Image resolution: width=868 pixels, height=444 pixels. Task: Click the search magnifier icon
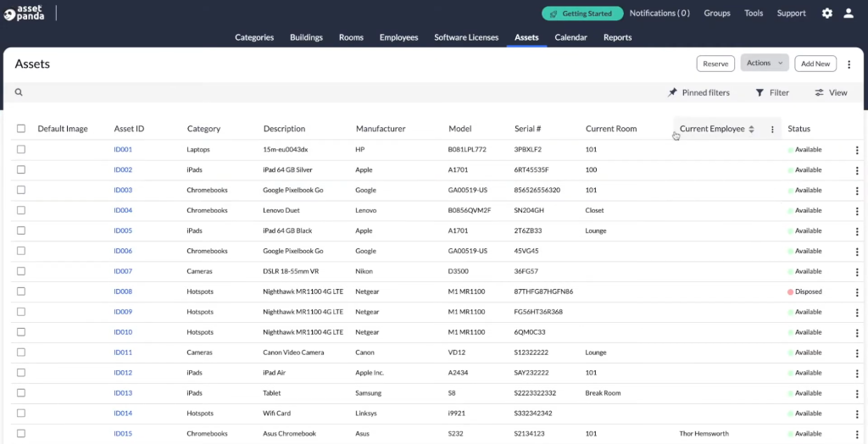[x=19, y=92]
